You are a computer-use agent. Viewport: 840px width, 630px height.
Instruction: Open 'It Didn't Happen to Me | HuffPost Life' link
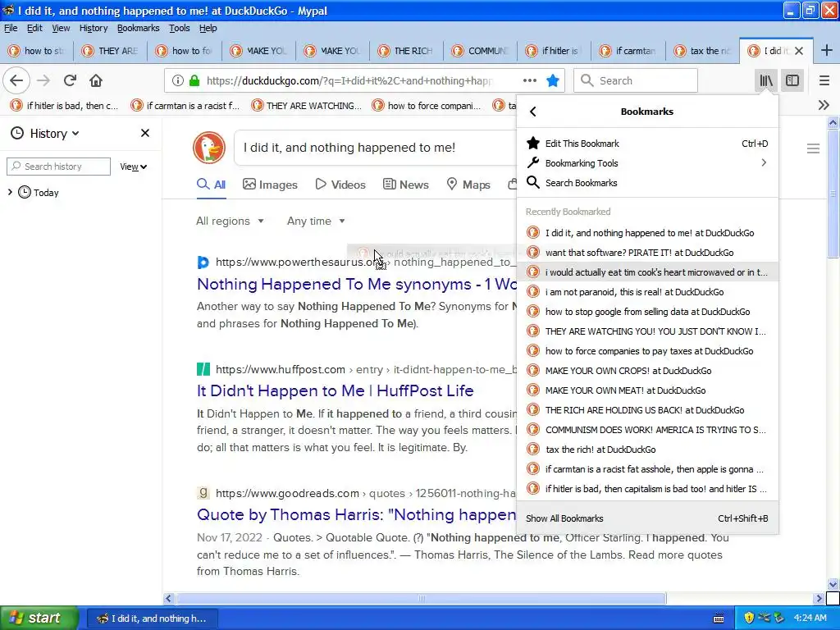click(335, 390)
